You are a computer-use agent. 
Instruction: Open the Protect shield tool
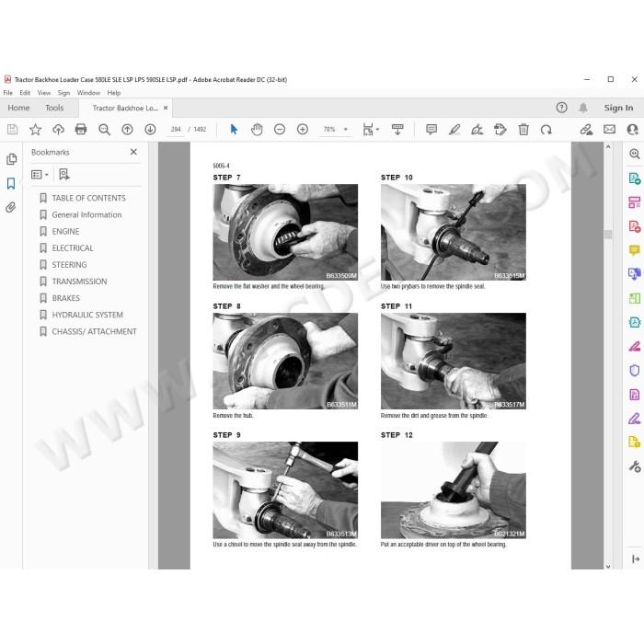point(635,371)
